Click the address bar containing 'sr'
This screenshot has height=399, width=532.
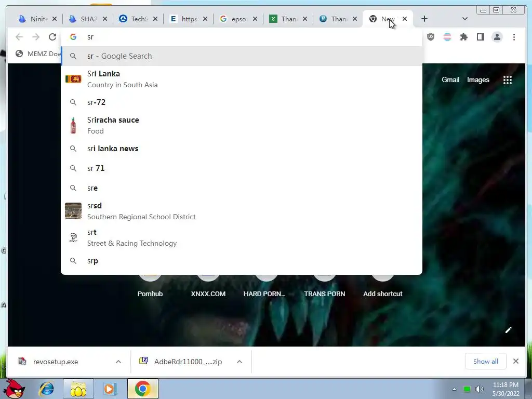(x=242, y=37)
